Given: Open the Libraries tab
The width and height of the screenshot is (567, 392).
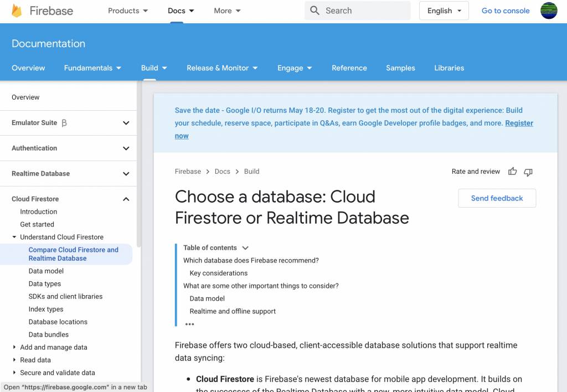Looking at the screenshot, I should point(449,68).
